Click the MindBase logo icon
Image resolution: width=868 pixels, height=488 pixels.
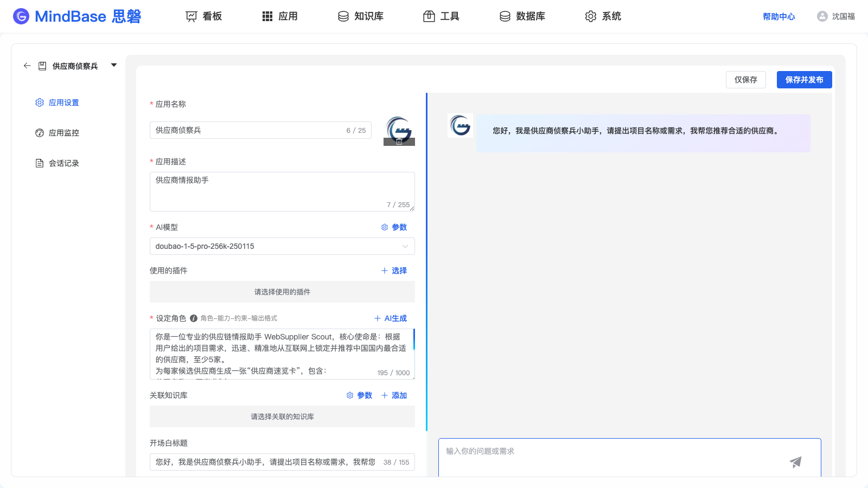(x=21, y=16)
